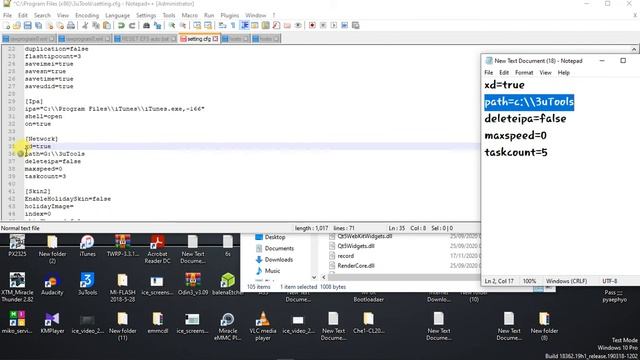The width and height of the screenshot is (640, 360).
Task: Click the Open file icon in Notepad++ toolbar
Action: click(17, 25)
